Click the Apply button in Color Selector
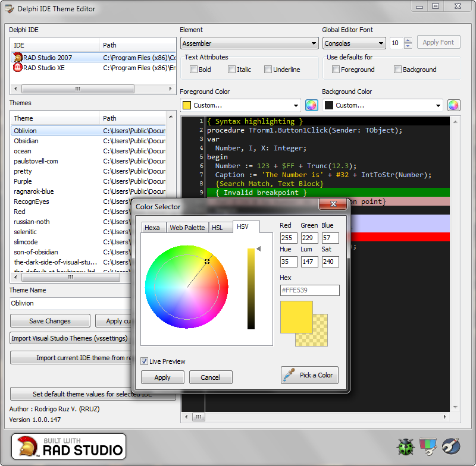This screenshot has height=466, width=476. point(162,377)
